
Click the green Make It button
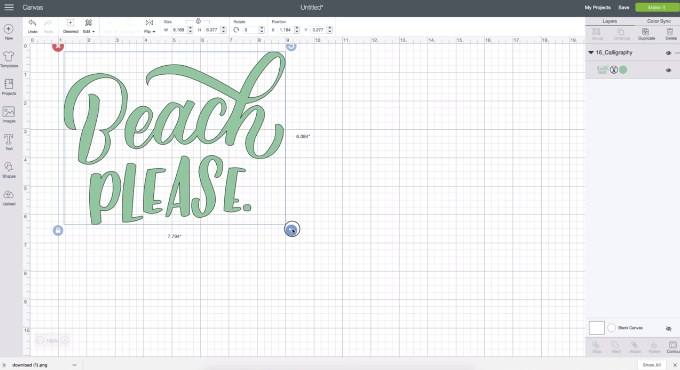pyautogui.click(x=656, y=7)
